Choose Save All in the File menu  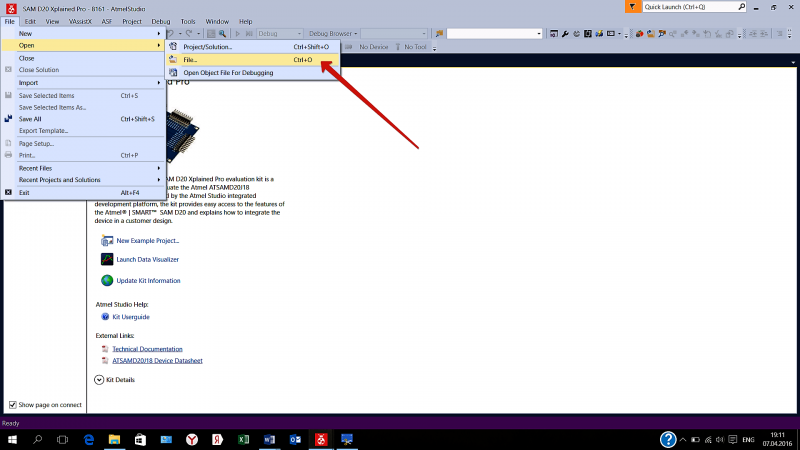pos(83,119)
